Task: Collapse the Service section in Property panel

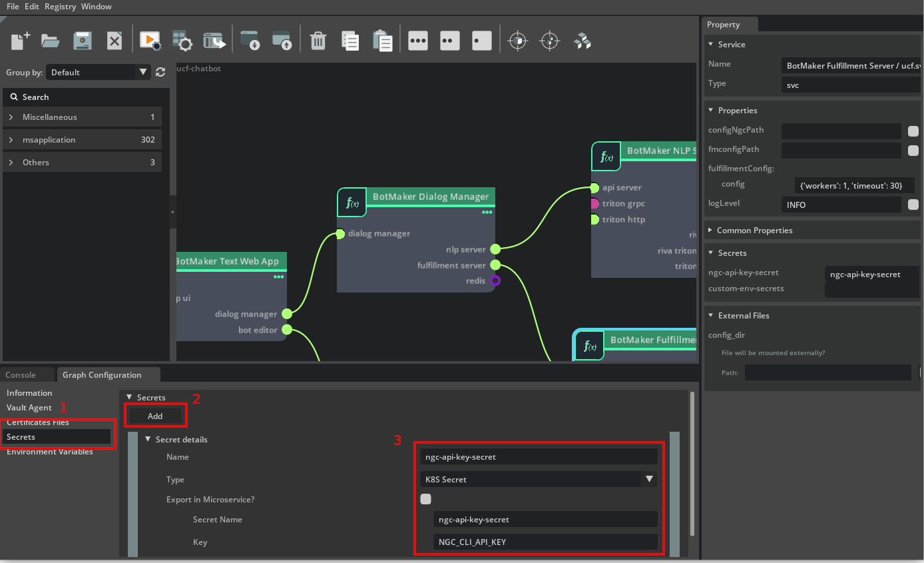Action: pos(711,45)
